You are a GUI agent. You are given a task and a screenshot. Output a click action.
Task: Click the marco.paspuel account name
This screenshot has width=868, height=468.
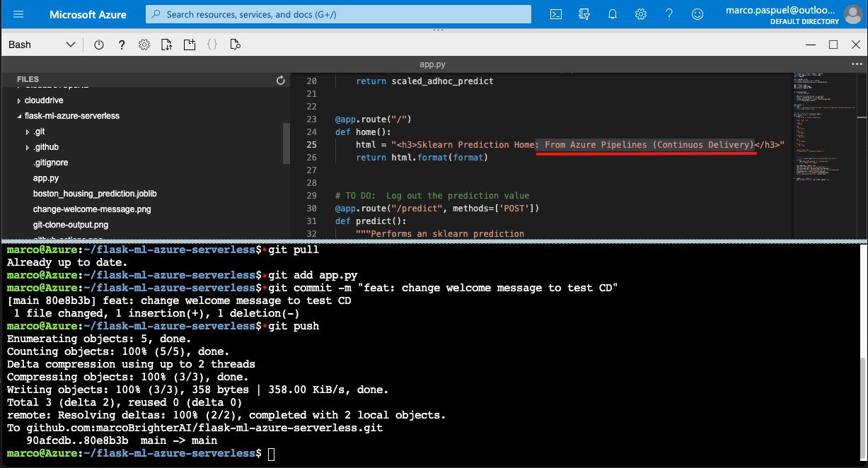(782, 10)
